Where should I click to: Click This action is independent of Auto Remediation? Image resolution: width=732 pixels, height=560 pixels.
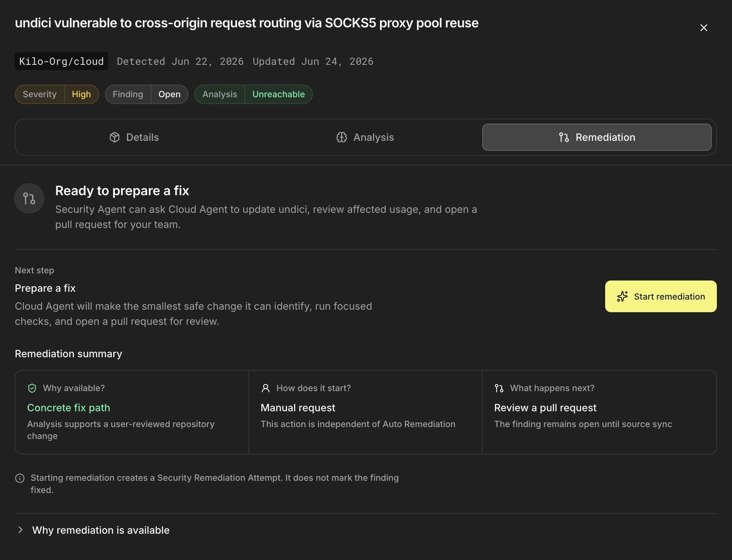[358, 424]
